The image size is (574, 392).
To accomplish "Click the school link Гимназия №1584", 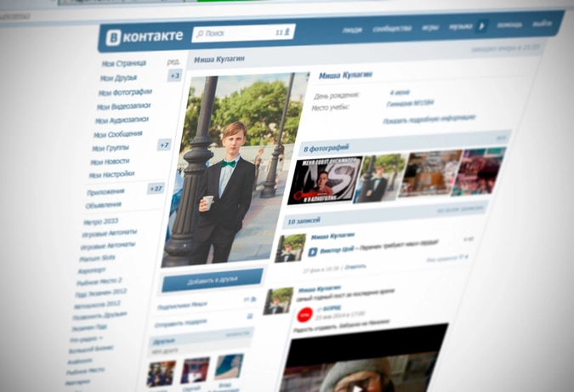I will tap(410, 104).
